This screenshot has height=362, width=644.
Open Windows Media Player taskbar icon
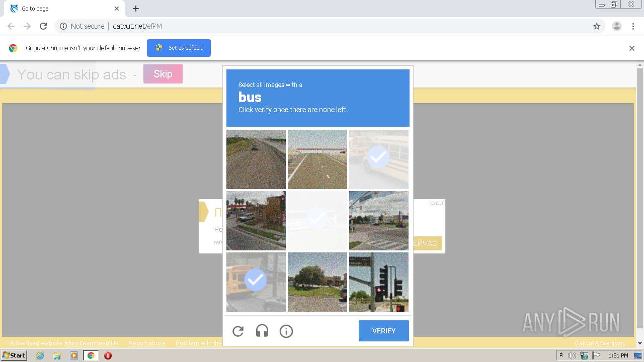click(x=74, y=355)
